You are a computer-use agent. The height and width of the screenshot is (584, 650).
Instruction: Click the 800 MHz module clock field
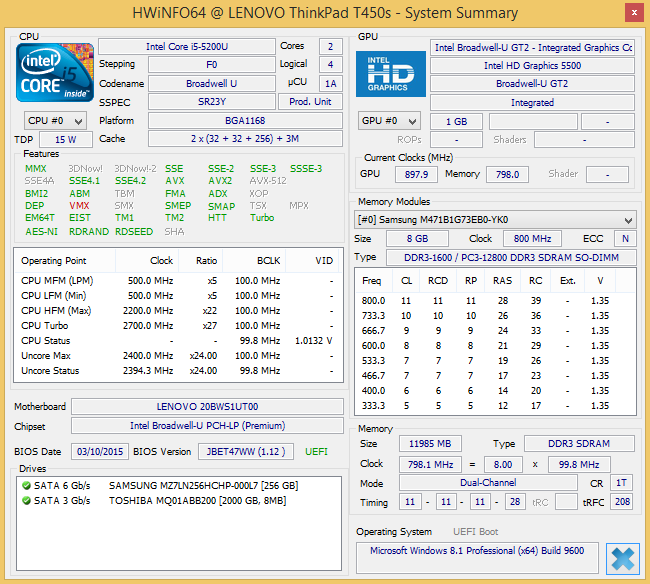[532, 239]
